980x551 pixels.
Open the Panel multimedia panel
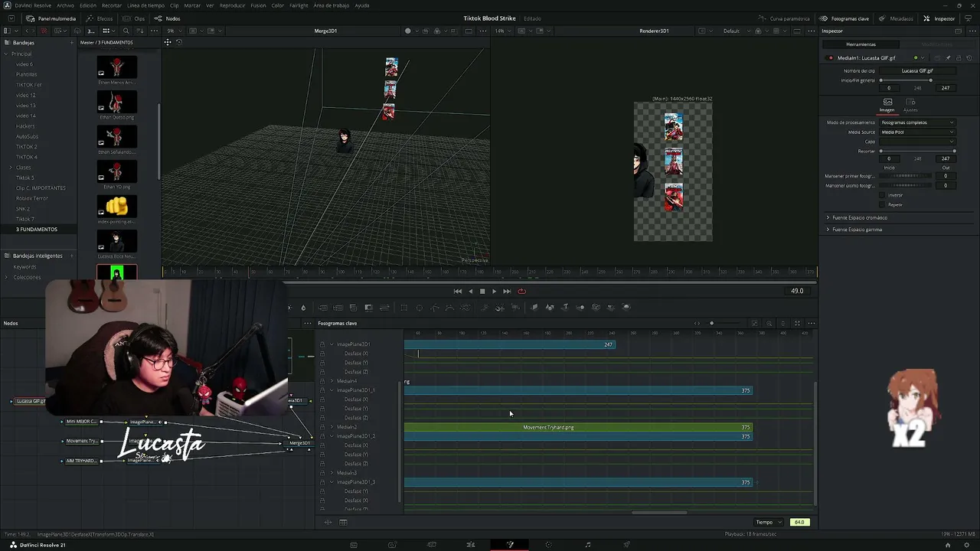click(x=51, y=18)
